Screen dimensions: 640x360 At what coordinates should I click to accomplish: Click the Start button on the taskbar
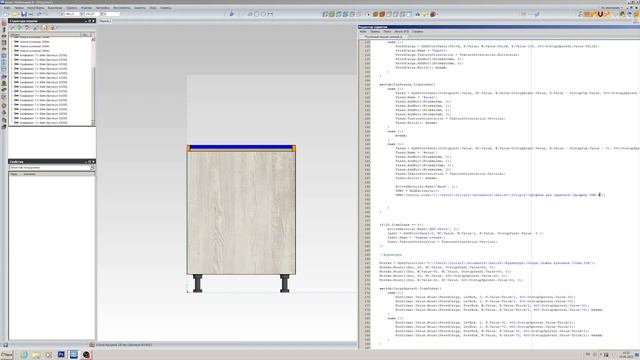[7, 355]
